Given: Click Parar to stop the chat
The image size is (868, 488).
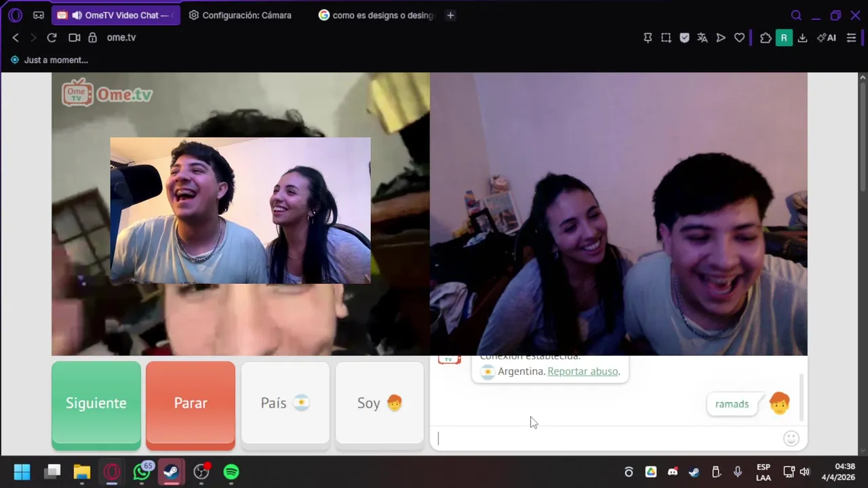Looking at the screenshot, I should (x=191, y=405).
